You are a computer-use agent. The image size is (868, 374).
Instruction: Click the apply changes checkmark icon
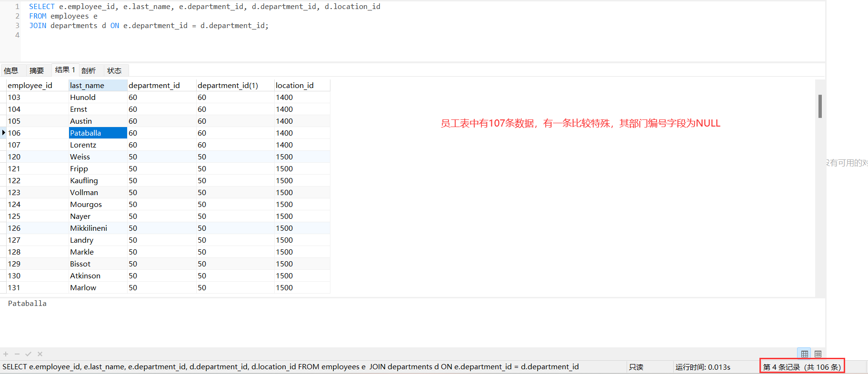pyautogui.click(x=29, y=354)
